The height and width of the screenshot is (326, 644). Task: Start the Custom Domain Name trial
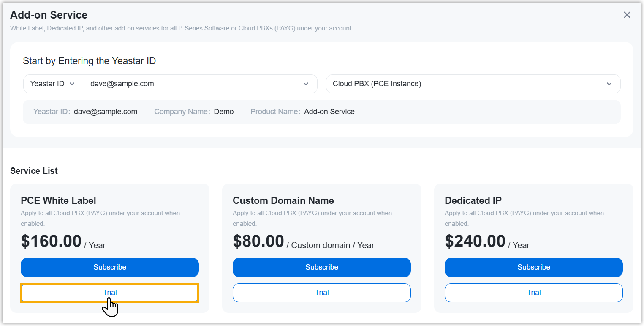point(321,293)
